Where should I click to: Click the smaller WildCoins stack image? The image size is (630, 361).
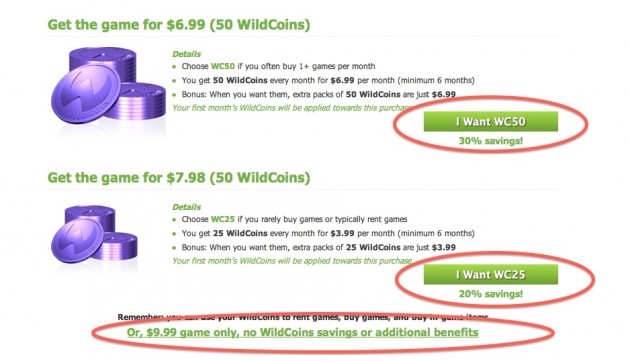[x=94, y=234]
